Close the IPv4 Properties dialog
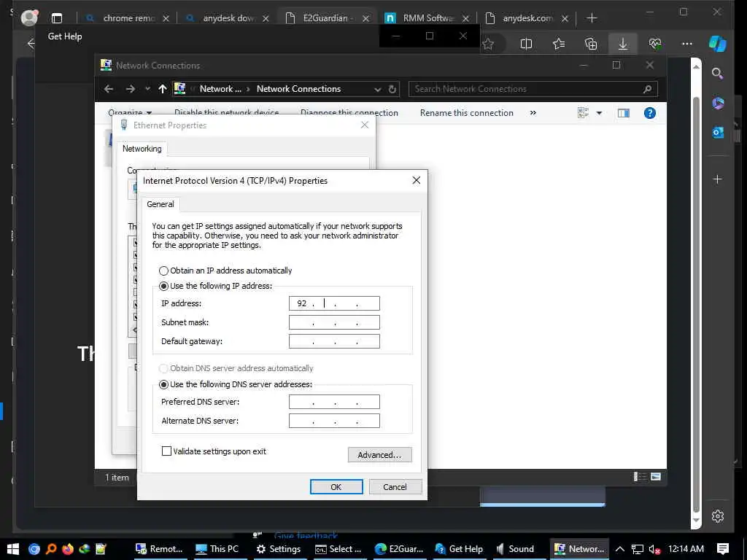 [417, 181]
